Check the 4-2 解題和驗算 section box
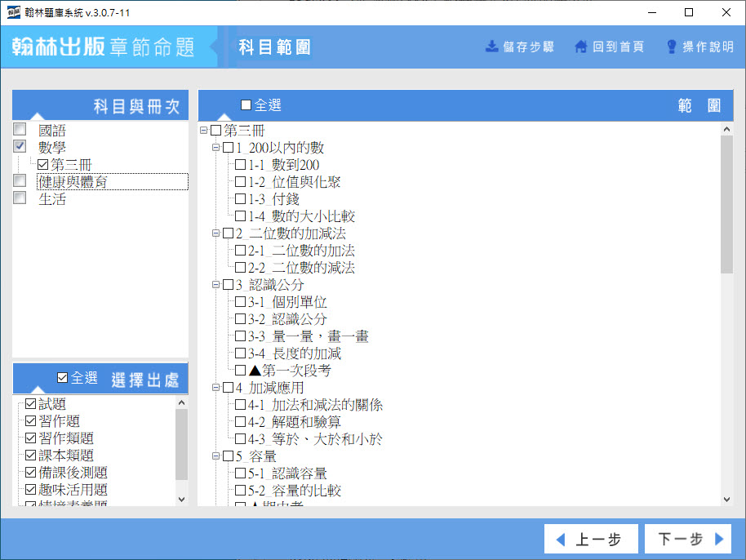 point(240,422)
